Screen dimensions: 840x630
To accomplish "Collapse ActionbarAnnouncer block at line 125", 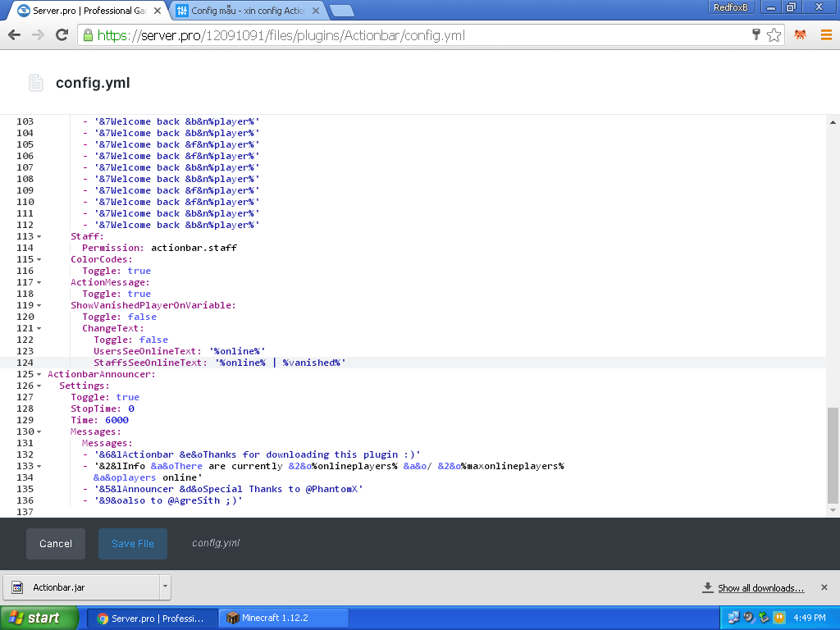I will pos(39,374).
